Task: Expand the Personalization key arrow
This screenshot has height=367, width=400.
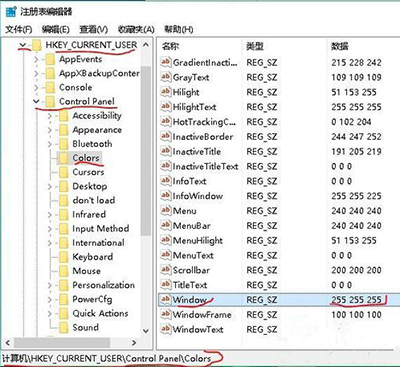Action: [x=50, y=285]
